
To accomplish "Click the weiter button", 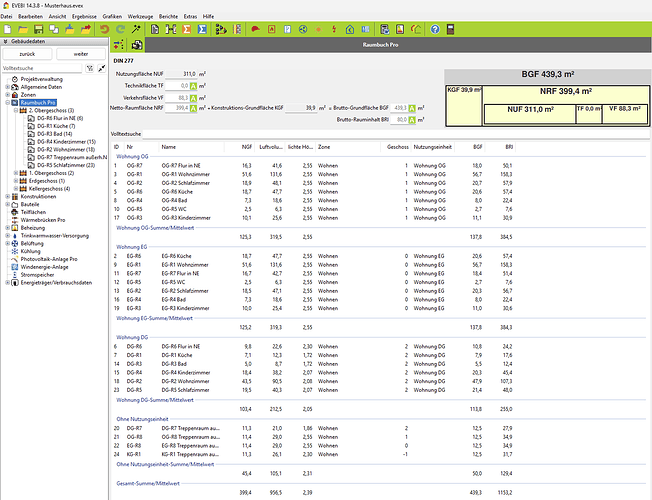I will [81, 54].
